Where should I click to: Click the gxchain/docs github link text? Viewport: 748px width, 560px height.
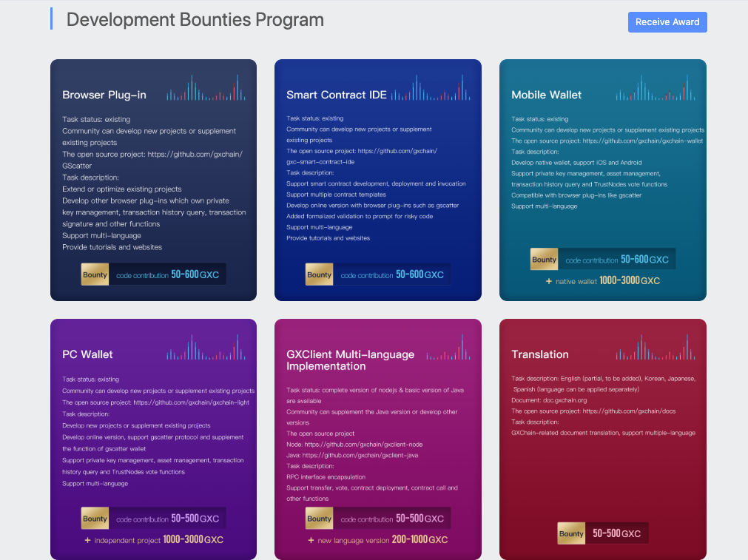pyautogui.click(x=629, y=411)
